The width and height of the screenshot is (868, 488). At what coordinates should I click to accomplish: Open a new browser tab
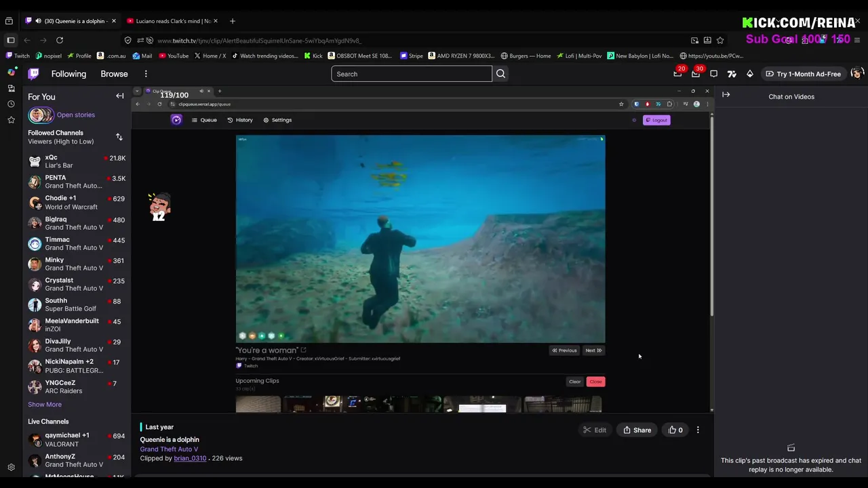coord(233,21)
